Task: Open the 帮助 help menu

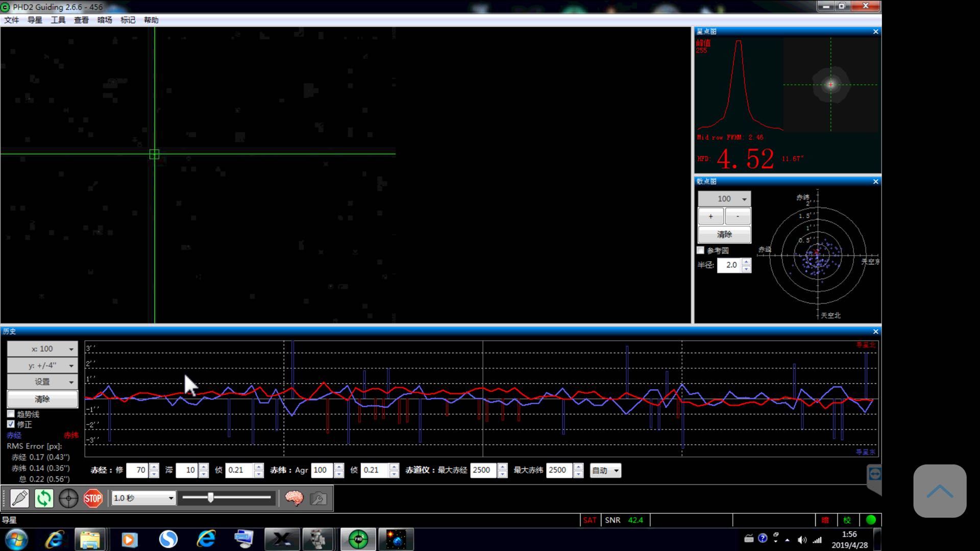Action: [x=151, y=20]
